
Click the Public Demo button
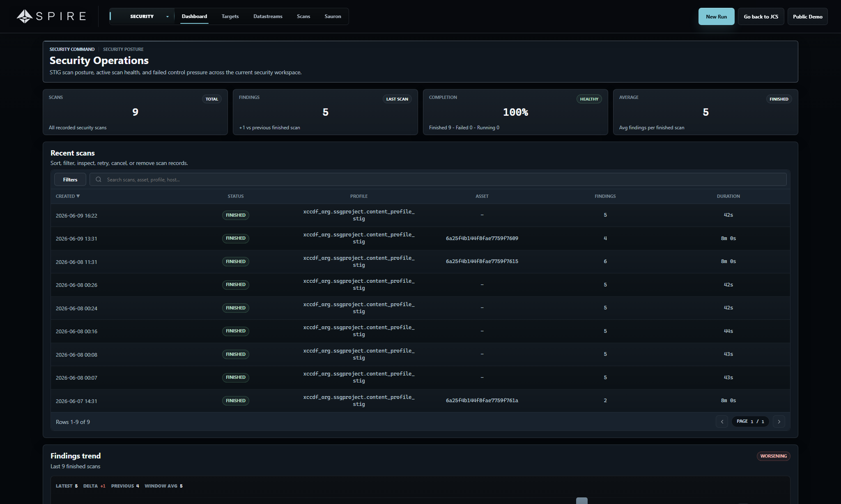[x=807, y=16]
